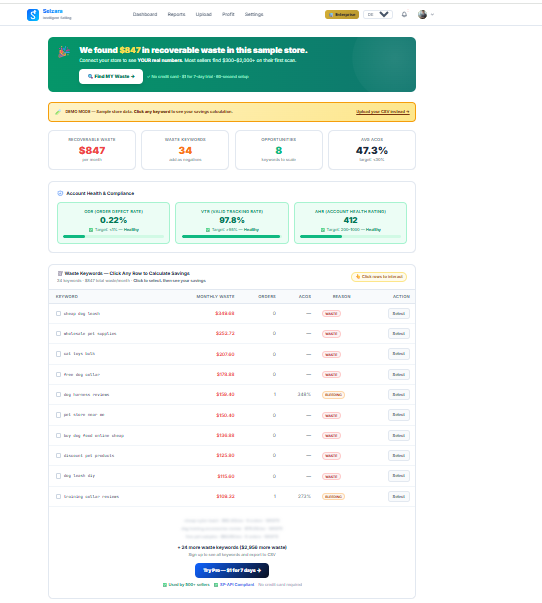Click the ACoS column header
This screenshot has width=542, height=603.
tap(305, 297)
